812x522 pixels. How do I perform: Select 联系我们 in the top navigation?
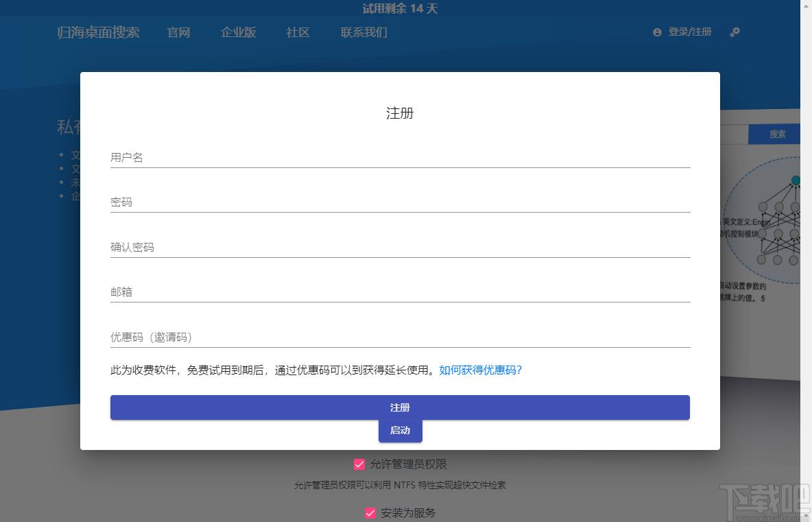[x=363, y=32]
